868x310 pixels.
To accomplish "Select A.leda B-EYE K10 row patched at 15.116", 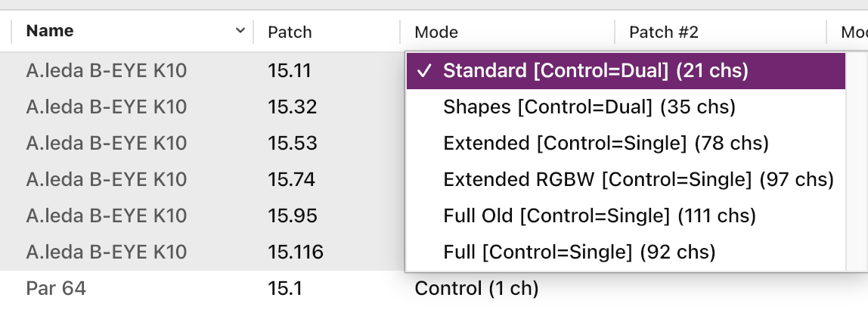I will (106, 251).
